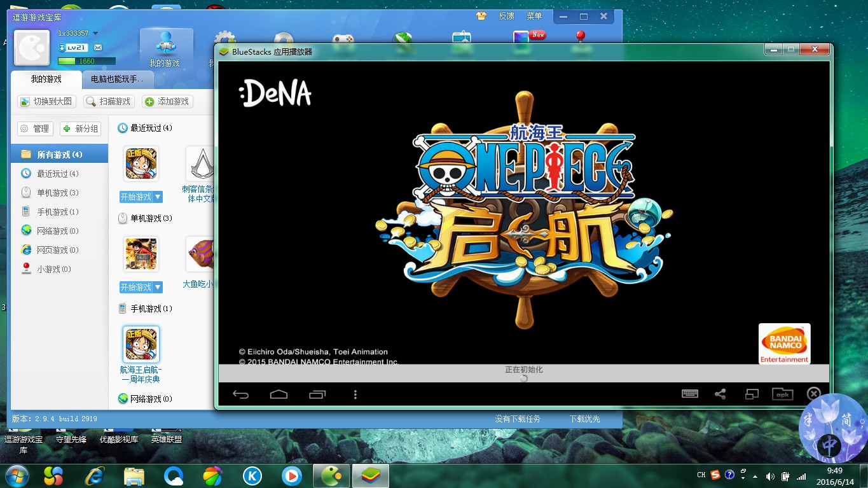Click the game library Pac-Man taskbar button
Viewport: 868px width, 488px height.
(x=331, y=475)
